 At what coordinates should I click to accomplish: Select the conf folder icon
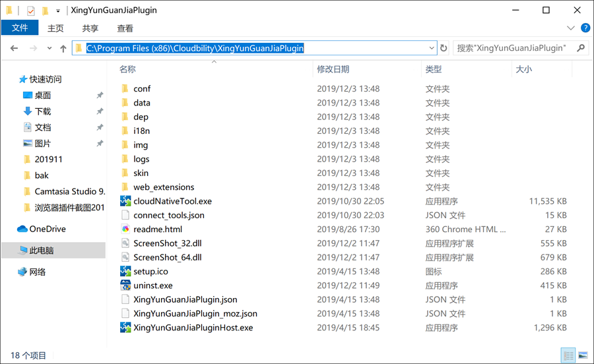[x=125, y=88]
